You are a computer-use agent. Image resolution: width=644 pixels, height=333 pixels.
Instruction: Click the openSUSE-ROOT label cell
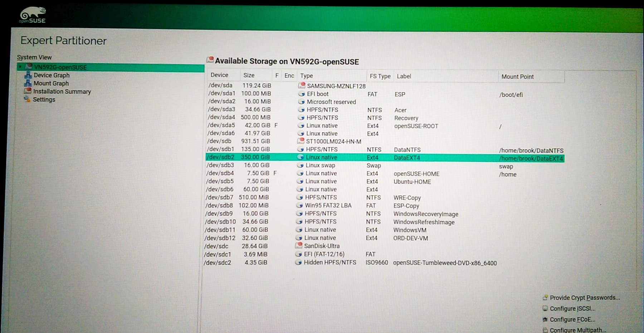[x=416, y=126]
